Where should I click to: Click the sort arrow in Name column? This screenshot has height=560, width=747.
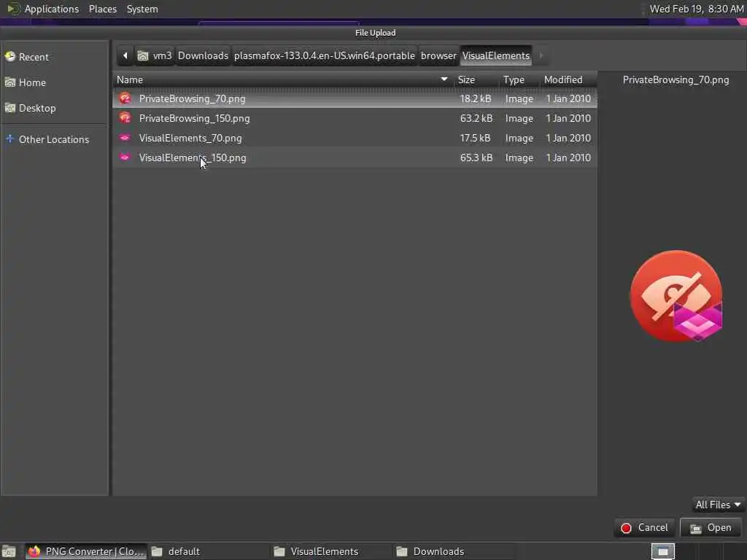click(444, 79)
